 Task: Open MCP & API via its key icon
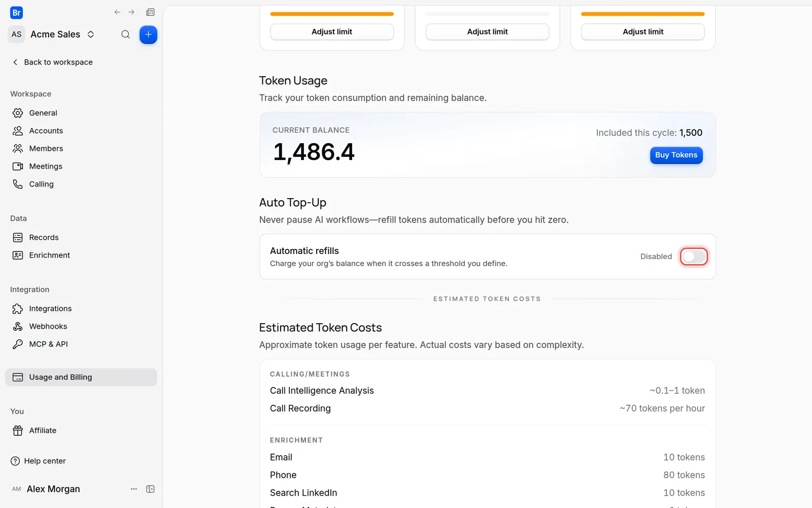click(x=18, y=344)
